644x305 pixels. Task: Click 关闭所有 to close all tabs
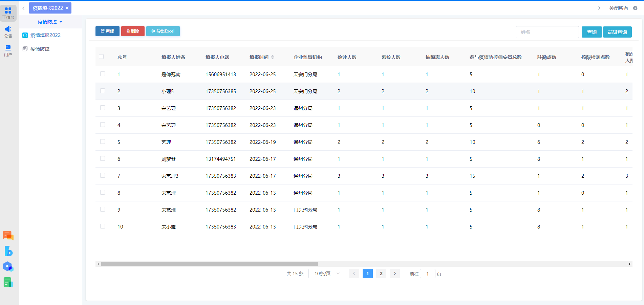coord(618,8)
